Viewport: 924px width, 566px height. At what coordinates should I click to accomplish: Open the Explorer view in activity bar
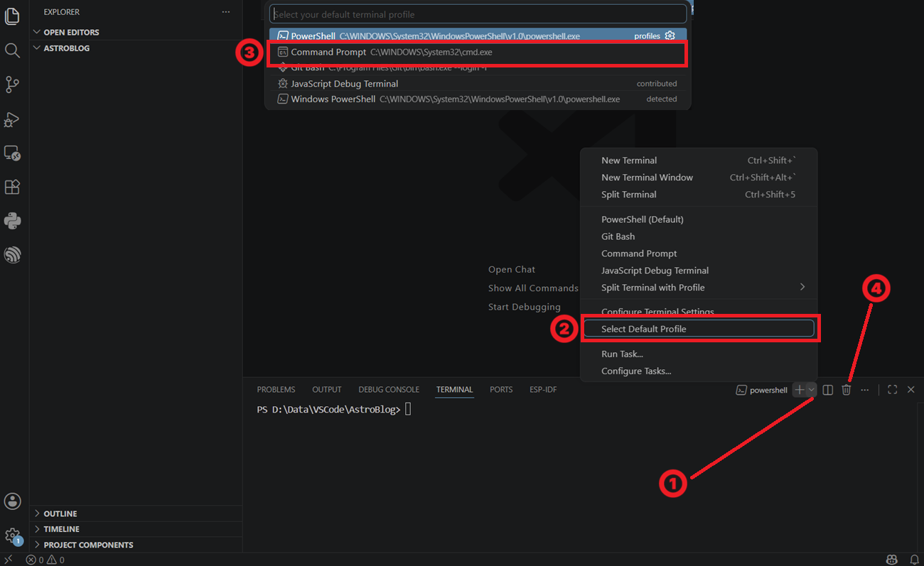point(12,16)
